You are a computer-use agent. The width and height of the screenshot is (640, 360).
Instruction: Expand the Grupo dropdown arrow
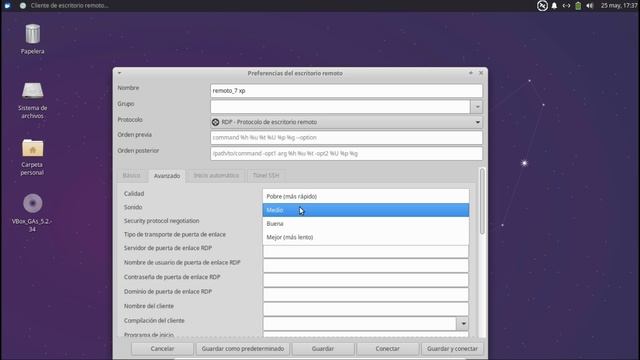pyautogui.click(x=477, y=107)
